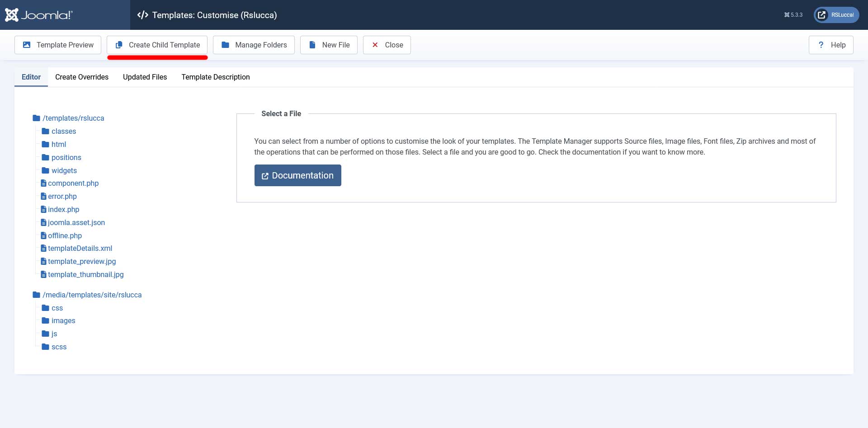Image resolution: width=868 pixels, height=428 pixels.
Task: Expand the /media/templates/site/rslucca root folder
Action: click(x=92, y=295)
